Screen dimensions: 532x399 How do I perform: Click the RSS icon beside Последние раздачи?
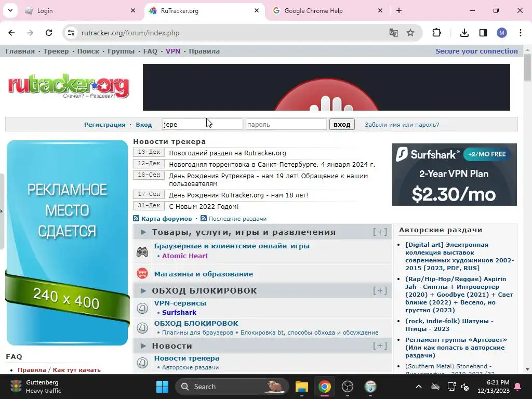[x=204, y=219]
